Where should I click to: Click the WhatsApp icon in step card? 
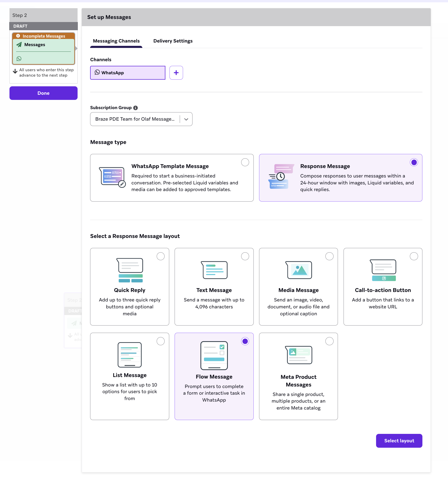[19, 59]
